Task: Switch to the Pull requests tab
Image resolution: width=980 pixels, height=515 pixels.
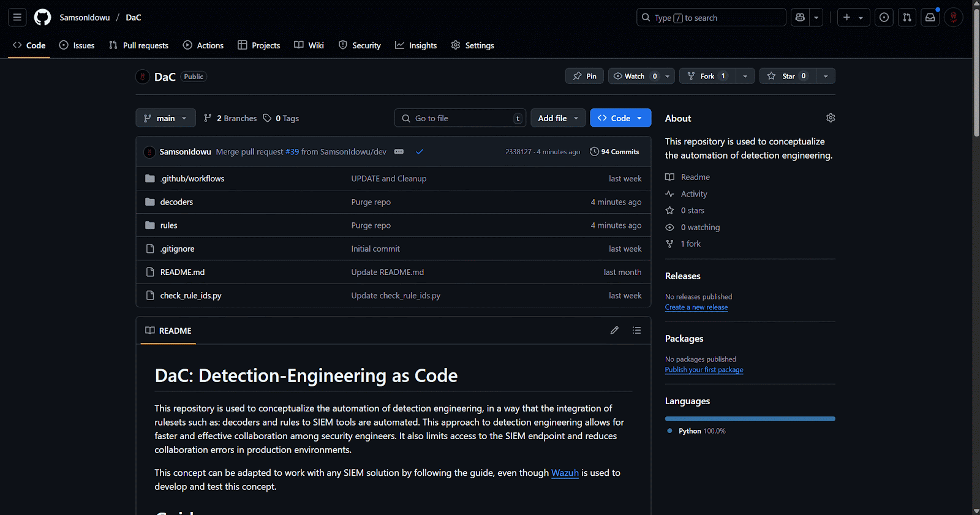Action: (x=138, y=45)
